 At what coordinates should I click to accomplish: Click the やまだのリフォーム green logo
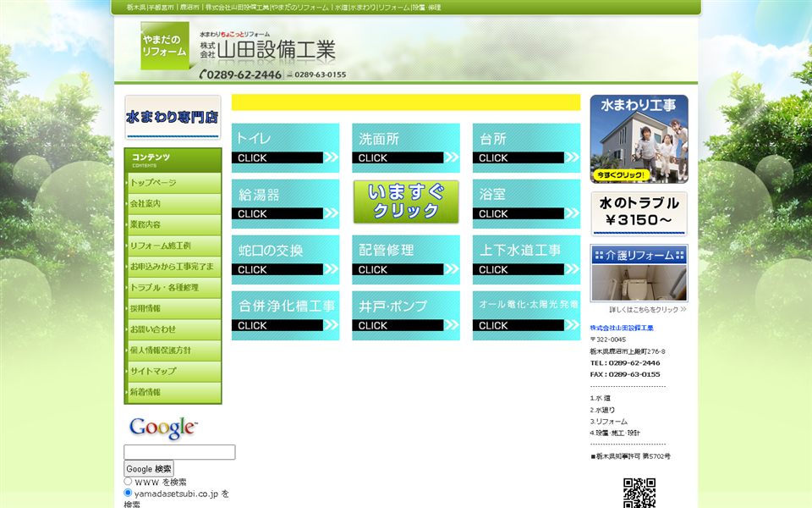165,46
